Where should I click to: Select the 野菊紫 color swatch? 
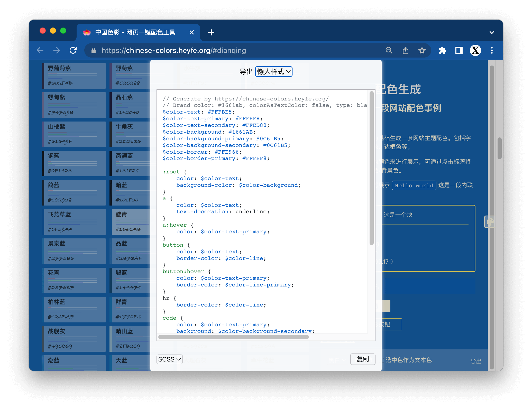click(x=130, y=76)
